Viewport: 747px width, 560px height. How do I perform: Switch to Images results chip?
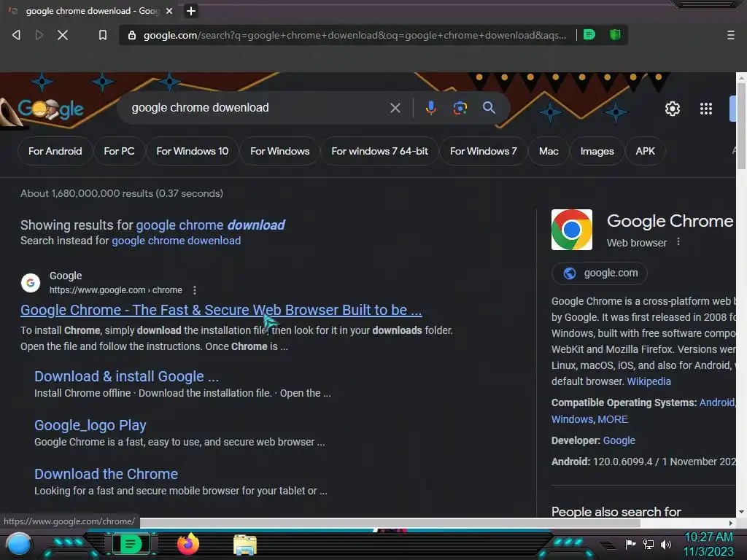tap(597, 151)
